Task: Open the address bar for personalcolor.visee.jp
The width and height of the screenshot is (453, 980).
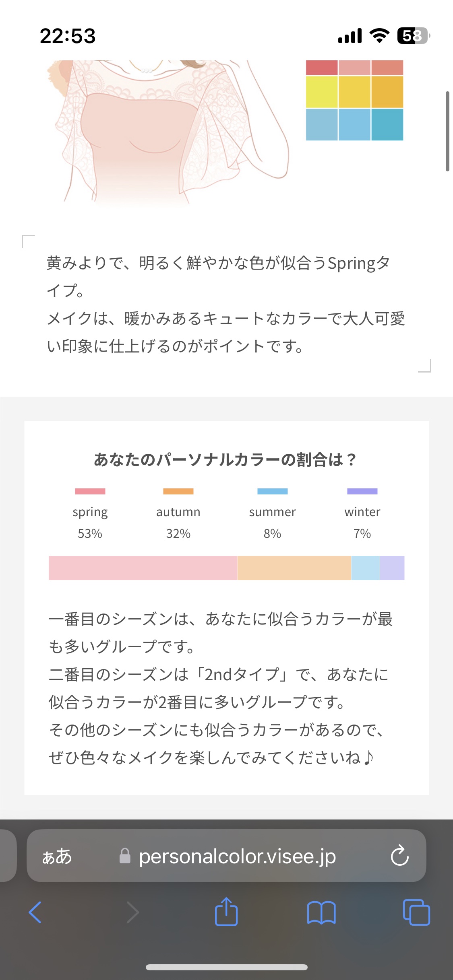Action: (237, 856)
